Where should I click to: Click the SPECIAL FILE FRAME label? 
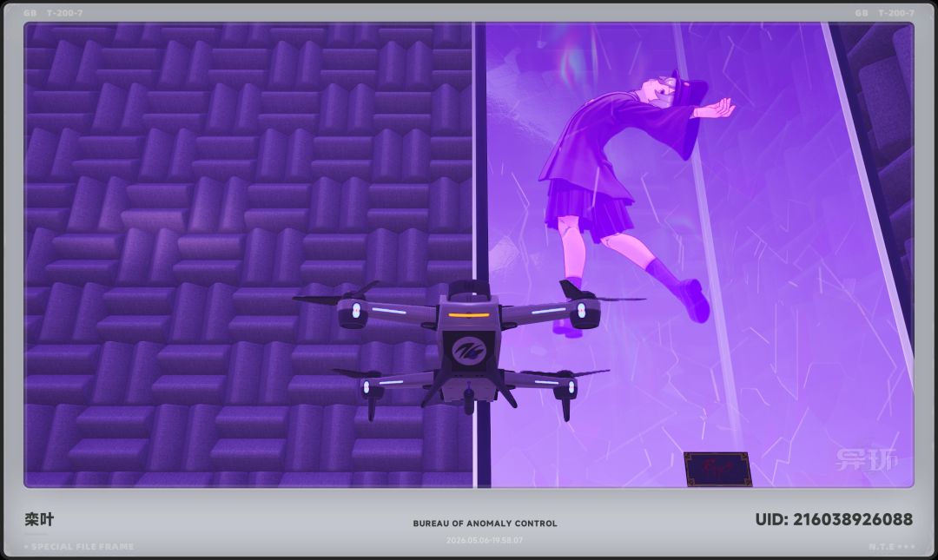click(x=83, y=546)
